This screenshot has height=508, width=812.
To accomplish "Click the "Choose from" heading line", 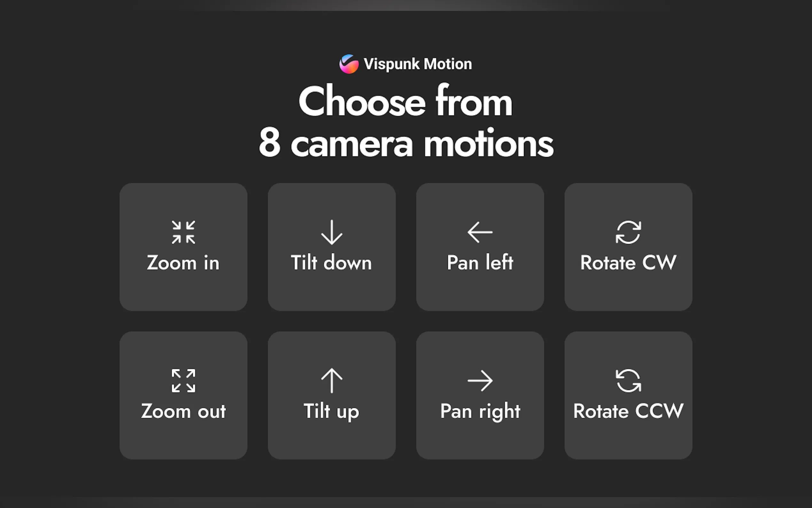I will coord(405,101).
